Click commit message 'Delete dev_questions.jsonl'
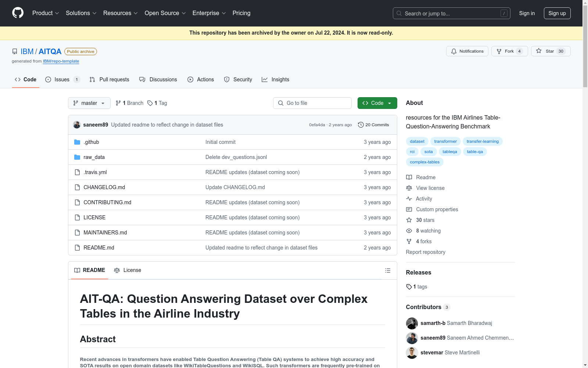 [x=236, y=157]
